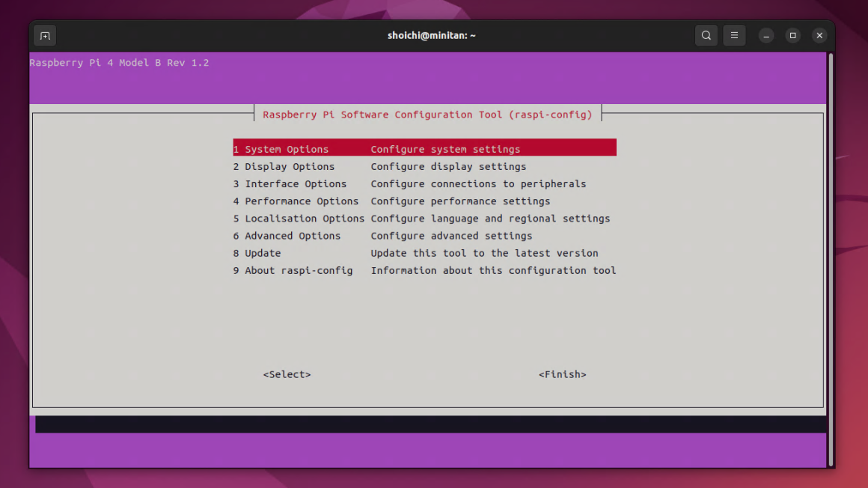Image resolution: width=868 pixels, height=488 pixels.
Task: Choose 9 About raspi-config entry
Action: pos(424,270)
